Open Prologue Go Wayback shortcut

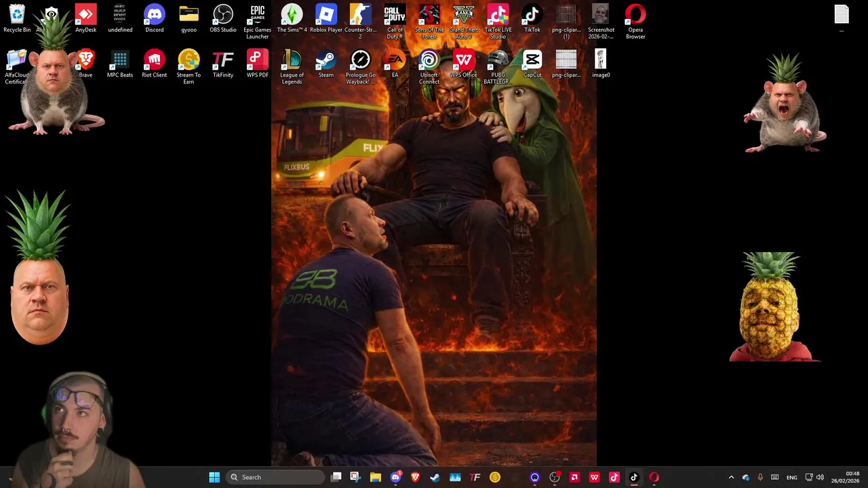[x=361, y=66]
